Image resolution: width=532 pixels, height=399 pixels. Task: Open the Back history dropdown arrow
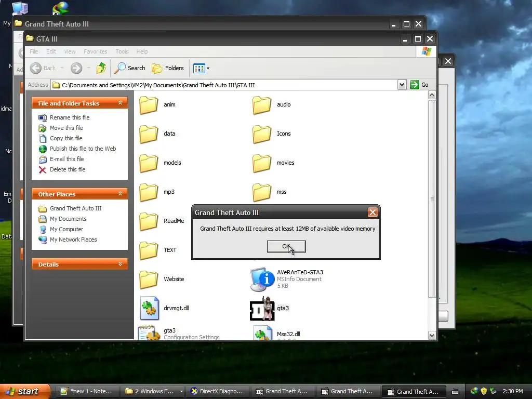62,68
